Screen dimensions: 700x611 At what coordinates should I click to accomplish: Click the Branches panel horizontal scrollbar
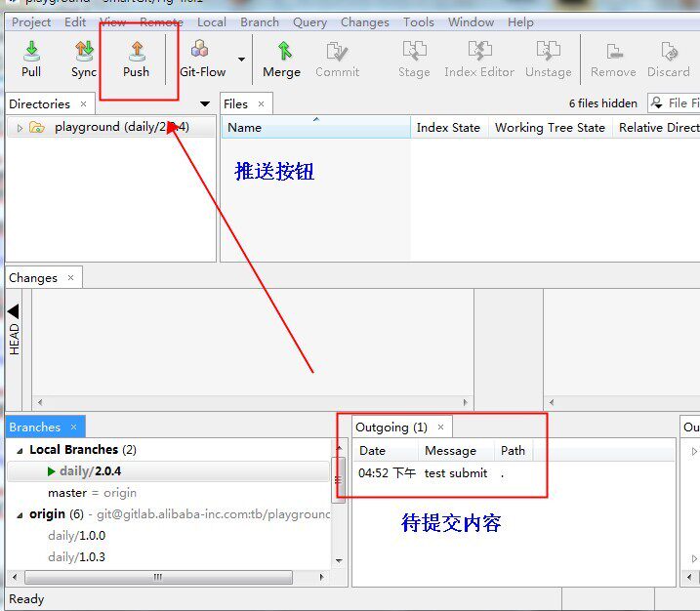click(x=156, y=577)
